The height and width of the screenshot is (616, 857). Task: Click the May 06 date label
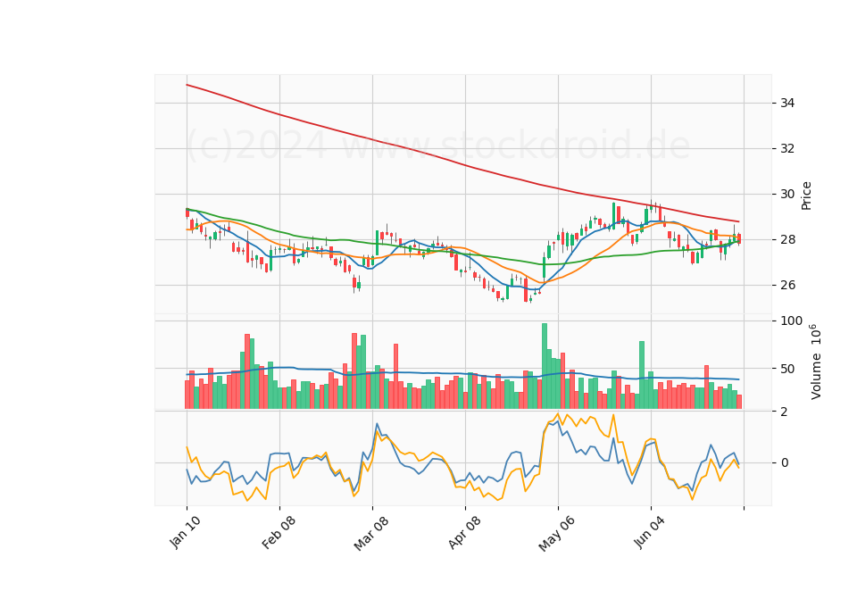556,534
